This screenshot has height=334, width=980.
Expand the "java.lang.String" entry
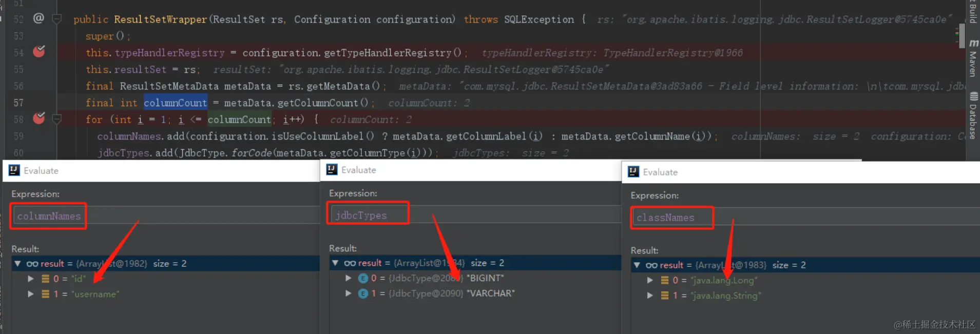pyautogui.click(x=650, y=296)
